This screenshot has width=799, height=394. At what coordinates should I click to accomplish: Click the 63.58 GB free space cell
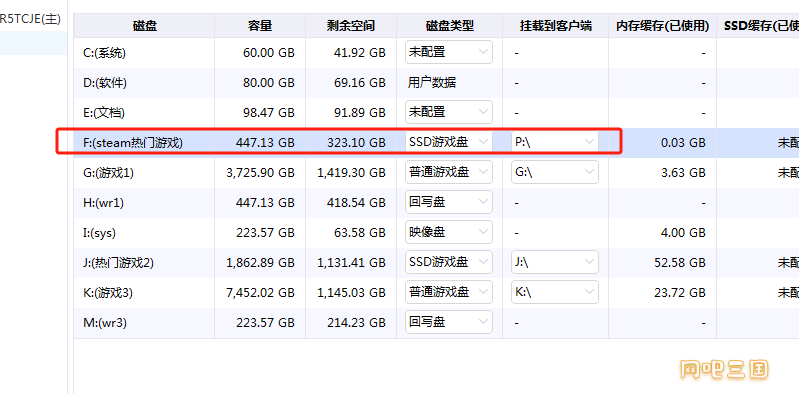359,232
